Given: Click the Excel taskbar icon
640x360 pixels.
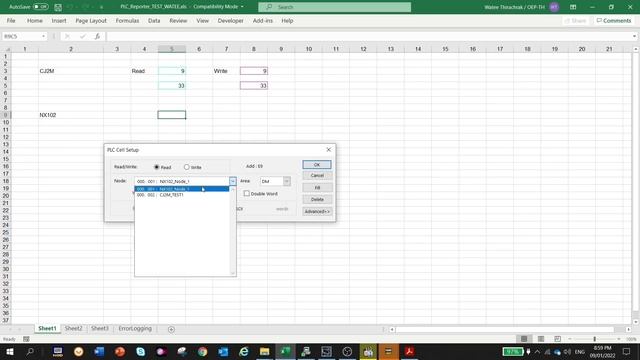Looking at the screenshot, I should [x=285, y=351].
